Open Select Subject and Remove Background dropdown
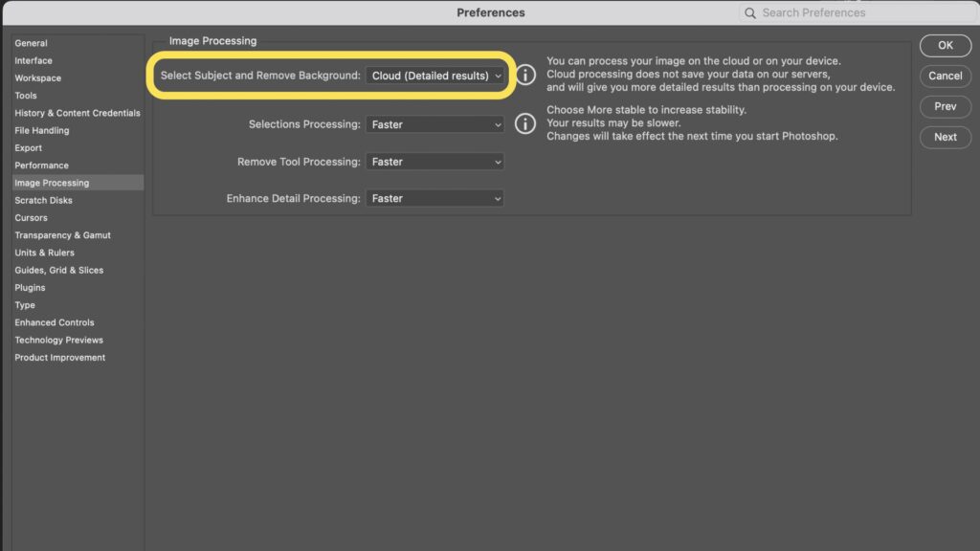Image resolution: width=980 pixels, height=551 pixels. [435, 76]
